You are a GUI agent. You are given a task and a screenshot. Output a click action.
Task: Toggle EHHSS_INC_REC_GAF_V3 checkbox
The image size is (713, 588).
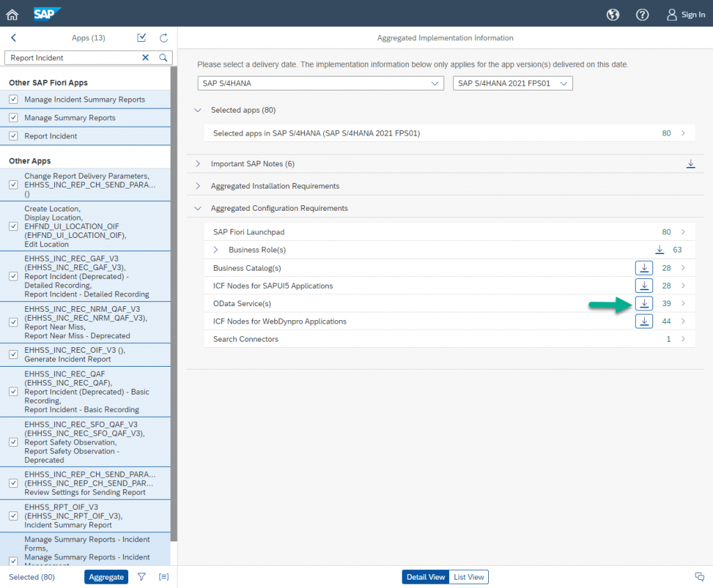click(14, 276)
